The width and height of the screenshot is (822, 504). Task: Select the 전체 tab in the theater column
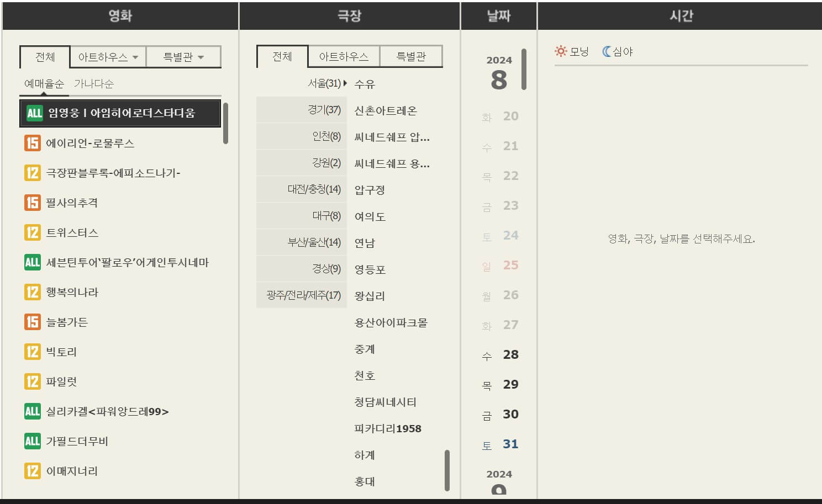point(282,56)
